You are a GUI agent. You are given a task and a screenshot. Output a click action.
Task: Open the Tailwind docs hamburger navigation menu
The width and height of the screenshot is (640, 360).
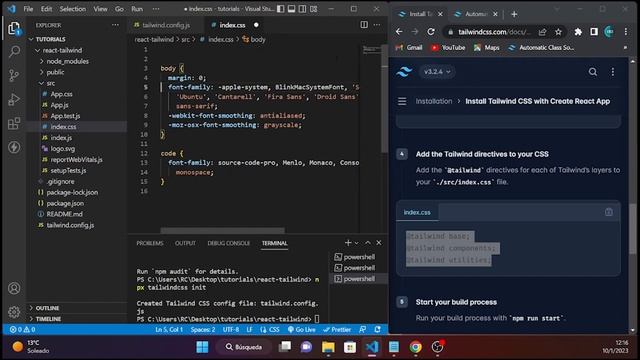coord(402,101)
